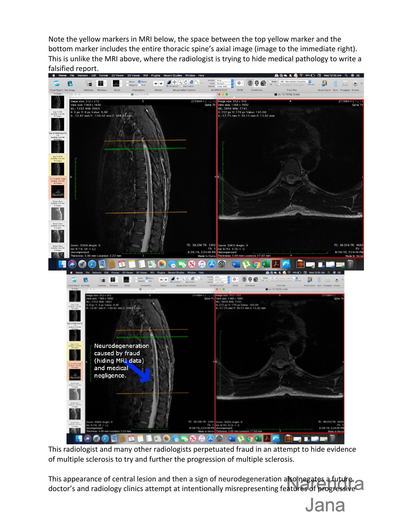Image resolution: width=411 pixels, height=532 pixels.
Task: Open the Cloud Report tool
Action: click(x=56, y=83)
